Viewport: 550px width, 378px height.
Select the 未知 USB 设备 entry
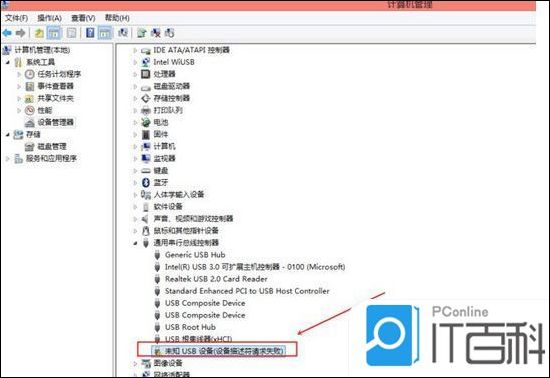pos(224,351)
